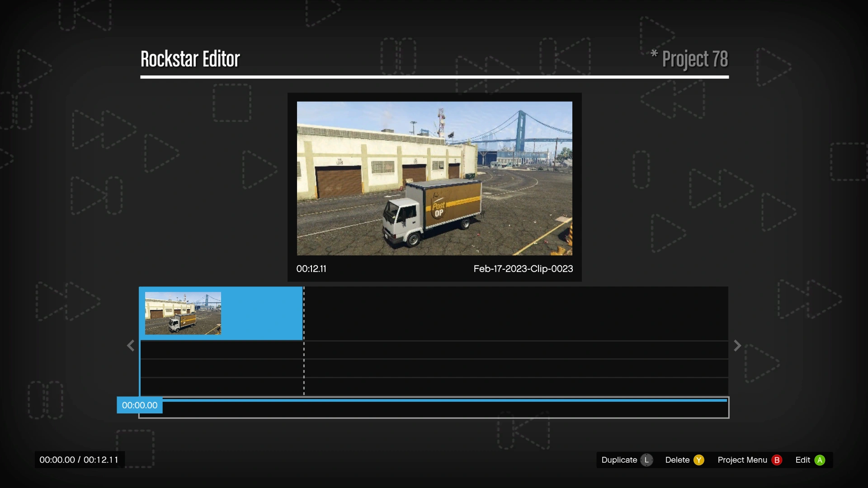Click the empty track row below the clip
This screenshot has width=868, height=488.
click(222, 350)
